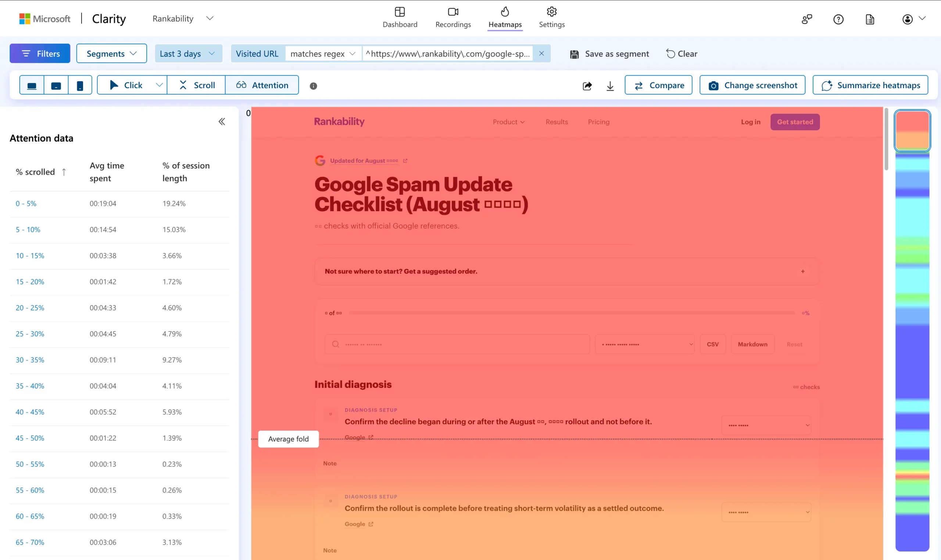The width and height of the screenshot is (941, 560).
Task: Sort by % scrolled arrow
Action: 64,172
